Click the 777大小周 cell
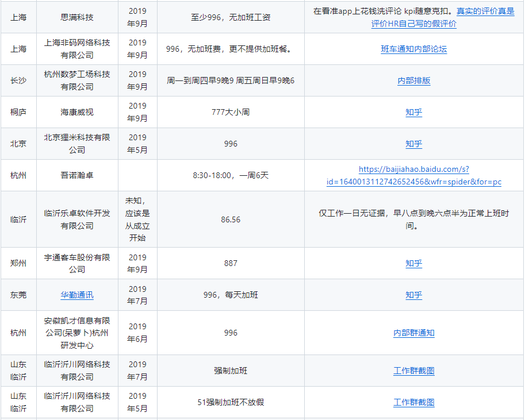This screenshot has height=420, width=525. [231, 112]
